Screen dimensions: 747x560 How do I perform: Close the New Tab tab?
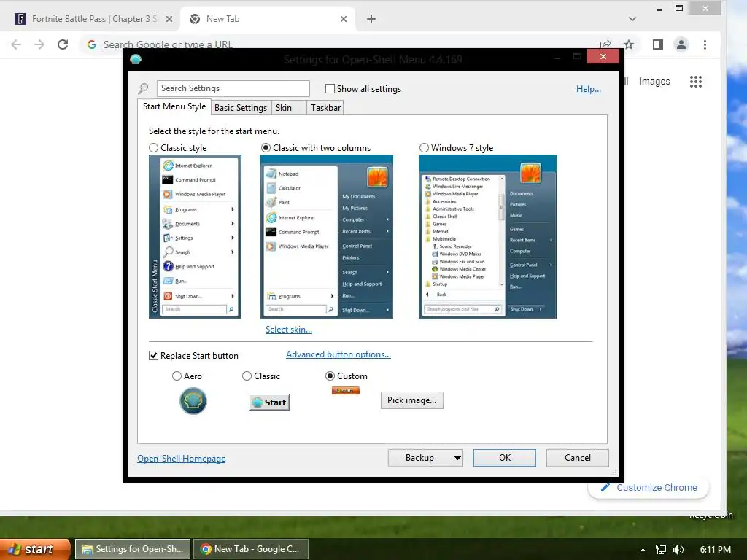coord(344,19)
